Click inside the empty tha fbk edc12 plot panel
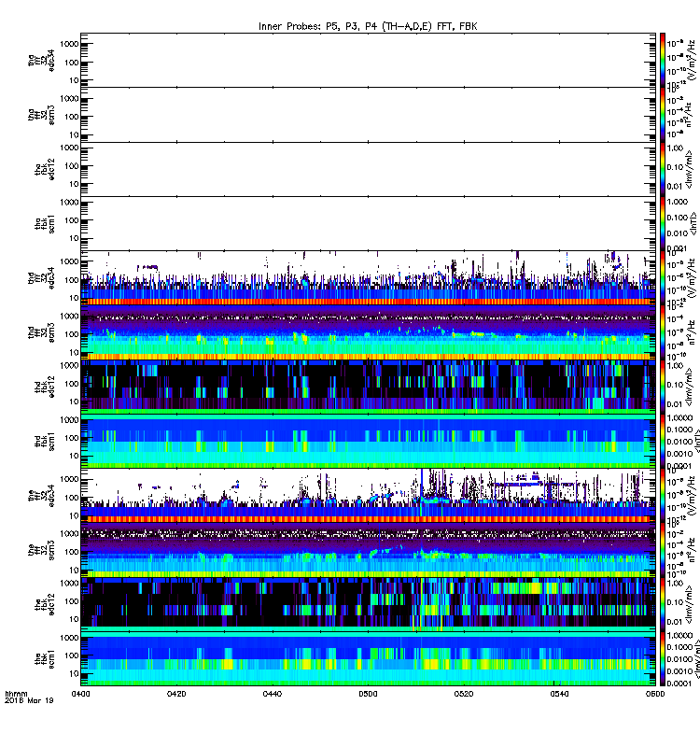 pyautogui.click(x=368, y=170)
